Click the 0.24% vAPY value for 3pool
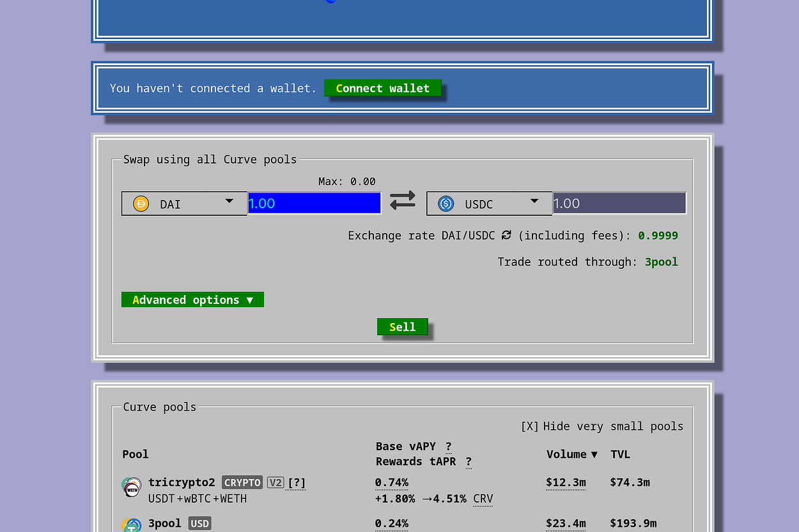799x532 pixels. [x=392, y=523]
